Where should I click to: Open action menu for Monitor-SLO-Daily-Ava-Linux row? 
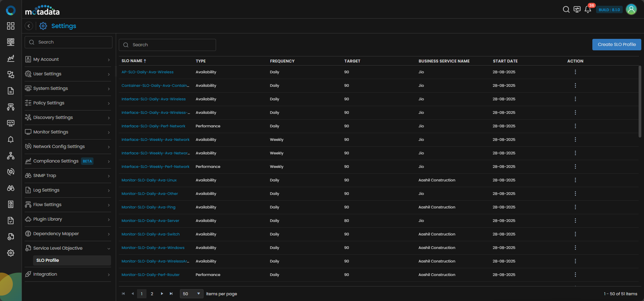pos(575,180)
